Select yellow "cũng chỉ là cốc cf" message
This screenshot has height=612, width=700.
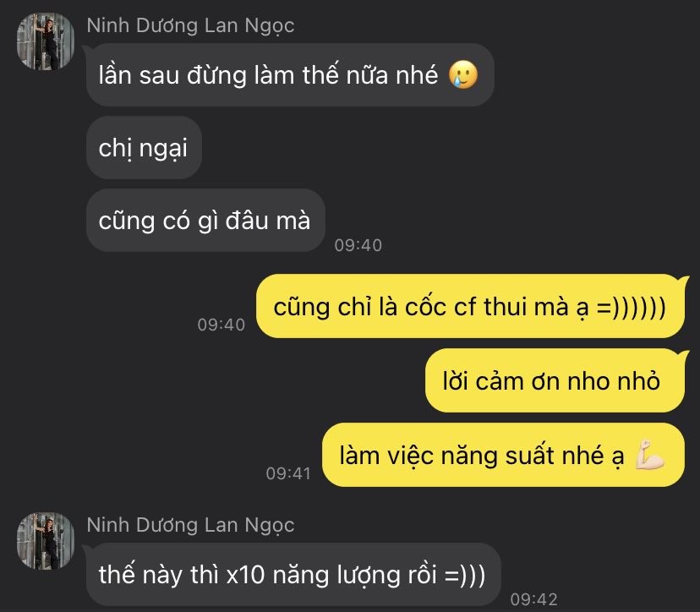tap(470, 307)
